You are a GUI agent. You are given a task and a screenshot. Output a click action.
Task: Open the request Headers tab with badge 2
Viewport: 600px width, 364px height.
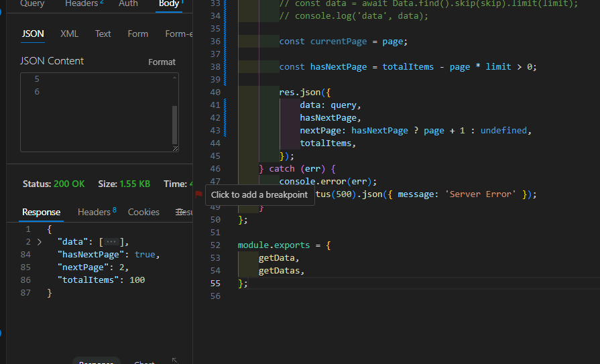coord(84,3)
